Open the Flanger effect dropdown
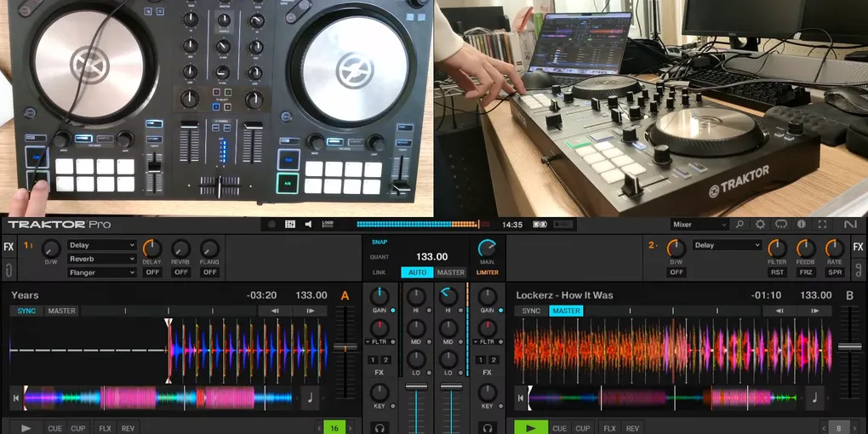 [102, 272]
